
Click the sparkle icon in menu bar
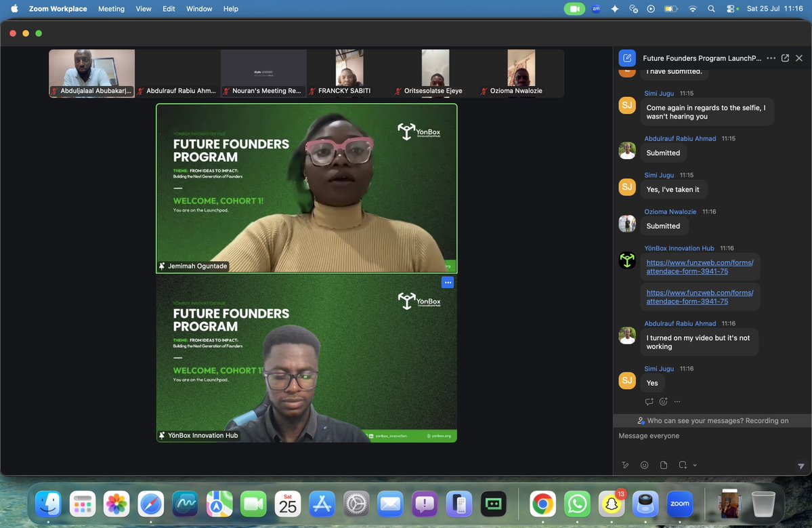click(x=615, y=9)
